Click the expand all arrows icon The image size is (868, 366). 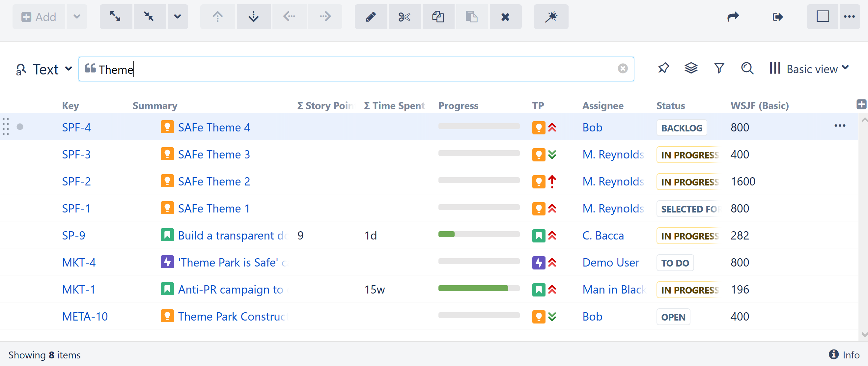point(116,16)
